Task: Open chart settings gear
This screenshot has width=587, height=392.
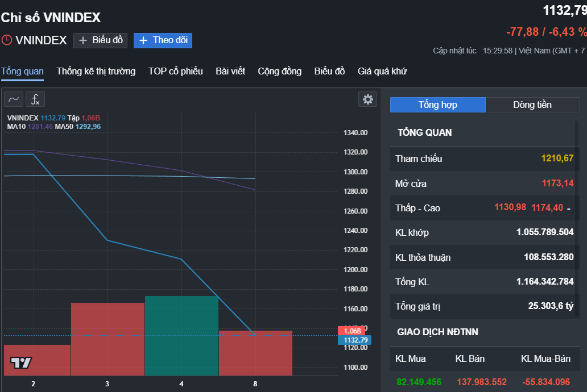Action: (x=368, y=99)
